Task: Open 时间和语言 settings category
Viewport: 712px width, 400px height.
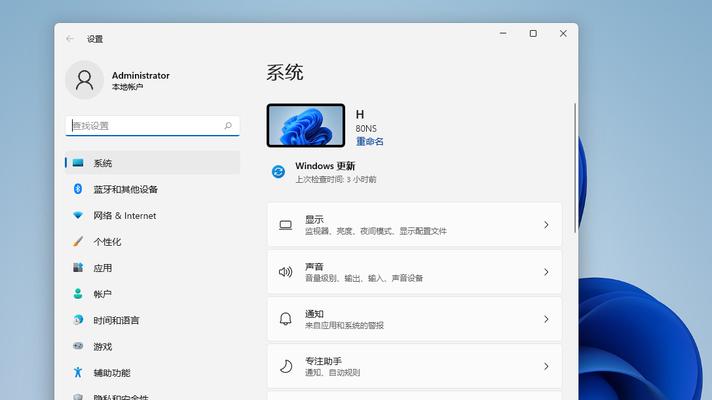Action: [x=153, y=320]
